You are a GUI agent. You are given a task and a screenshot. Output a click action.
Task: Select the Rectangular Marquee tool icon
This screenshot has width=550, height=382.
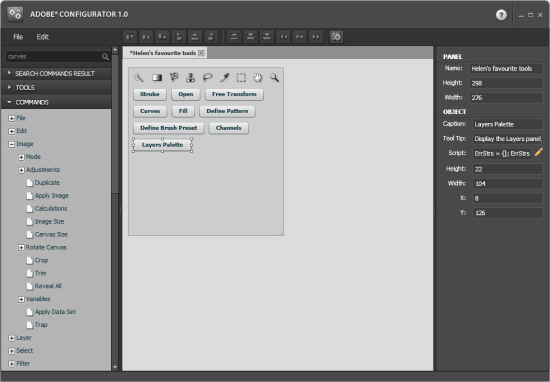tap(241, 78)
